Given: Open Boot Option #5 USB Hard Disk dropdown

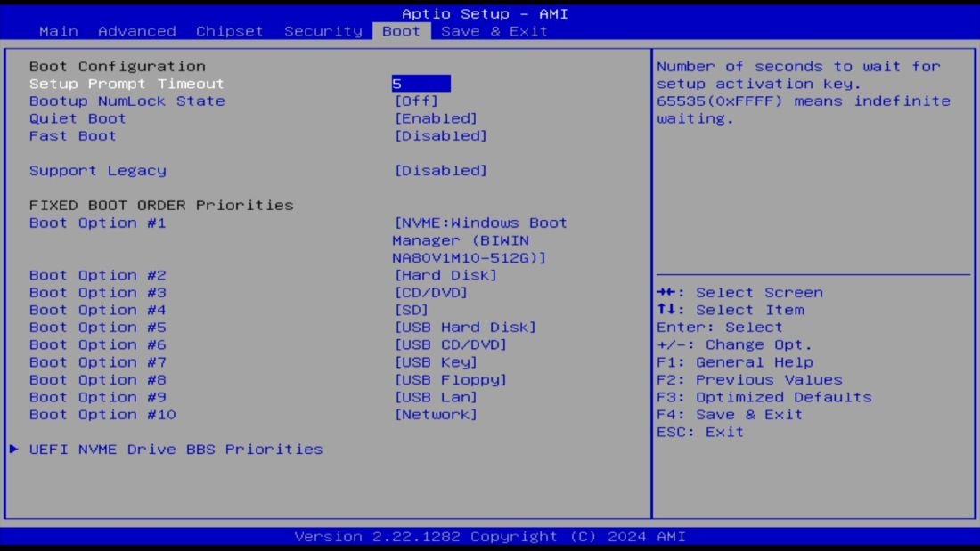Looking at the screenshot, I should coord(465,328).
